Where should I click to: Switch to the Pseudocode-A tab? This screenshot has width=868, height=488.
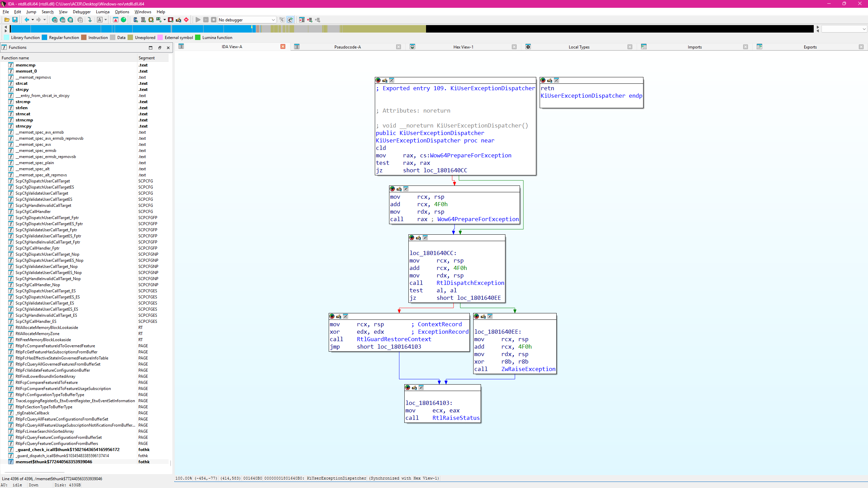pyautogui.click(x=347, y=47)
